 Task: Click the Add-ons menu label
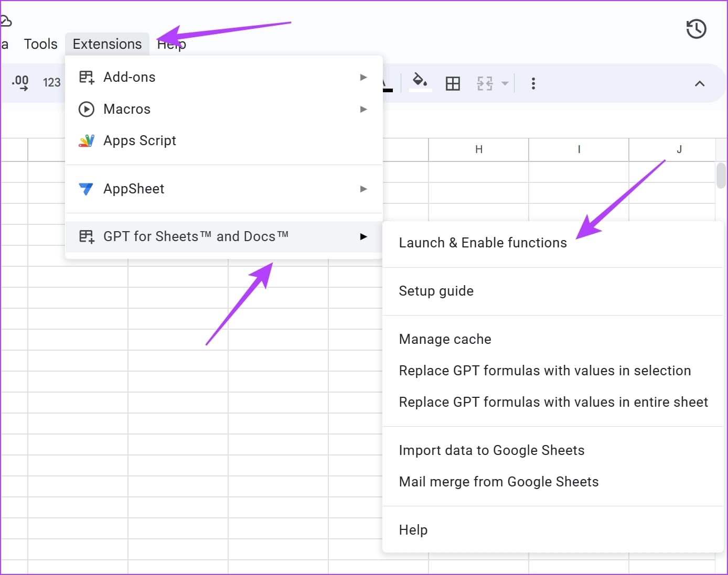pos(130,77)
